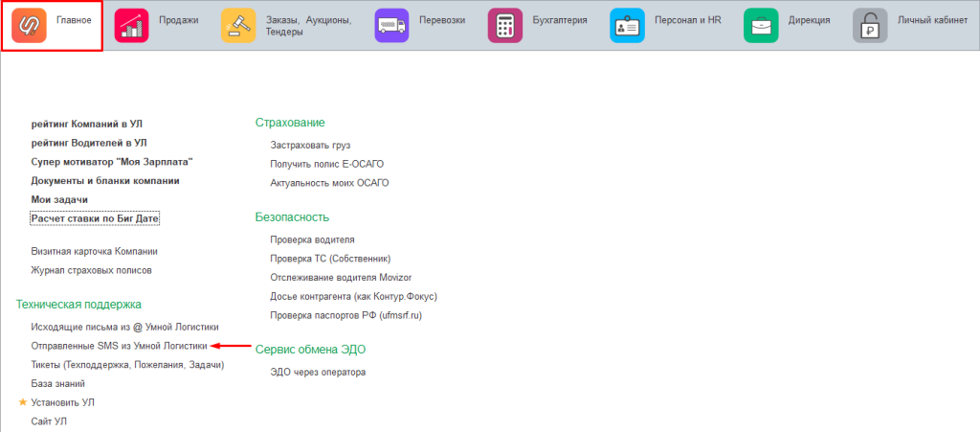Visit the Сайт УЛ link

[49, 421]
